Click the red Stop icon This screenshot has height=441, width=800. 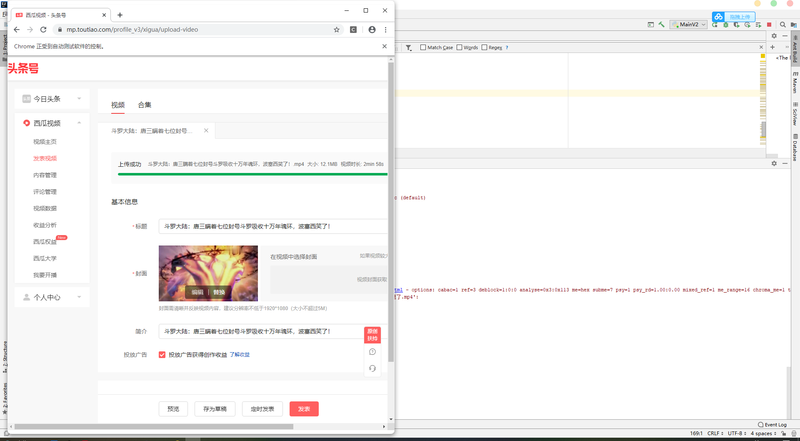click(769, 24)
